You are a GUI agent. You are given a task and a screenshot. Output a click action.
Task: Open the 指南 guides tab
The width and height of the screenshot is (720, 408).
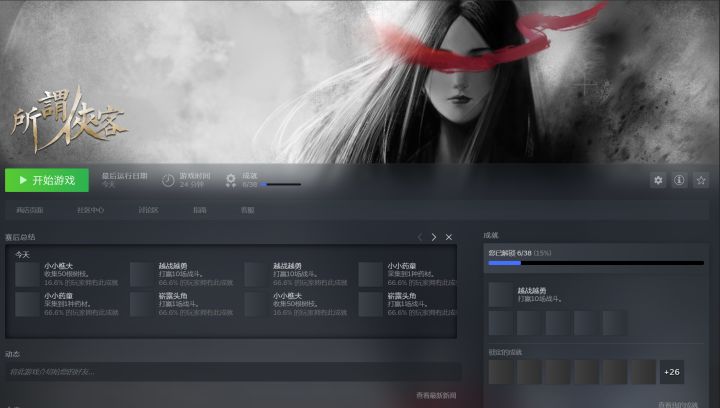200,210
